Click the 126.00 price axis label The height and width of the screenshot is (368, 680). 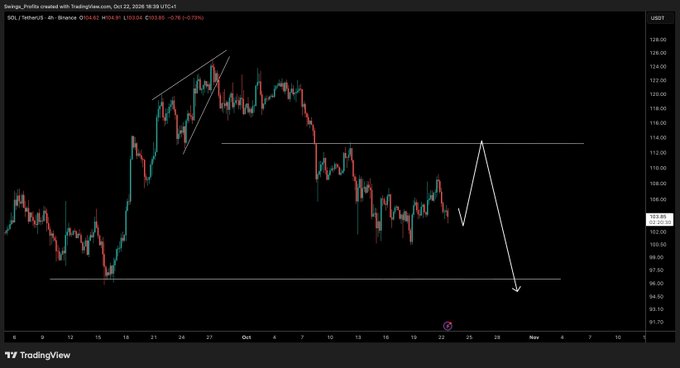tap(657, 53)
